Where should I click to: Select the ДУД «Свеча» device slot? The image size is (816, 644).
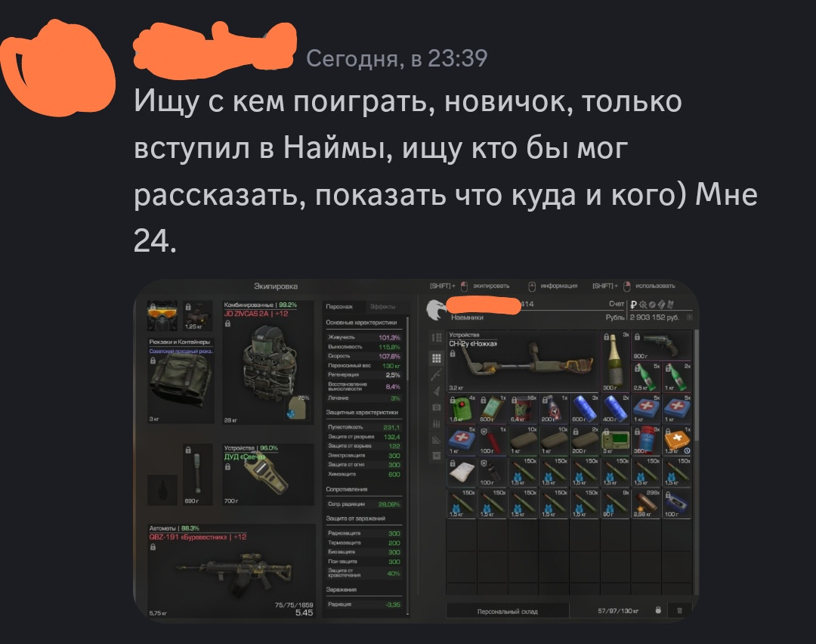point(268,474)
